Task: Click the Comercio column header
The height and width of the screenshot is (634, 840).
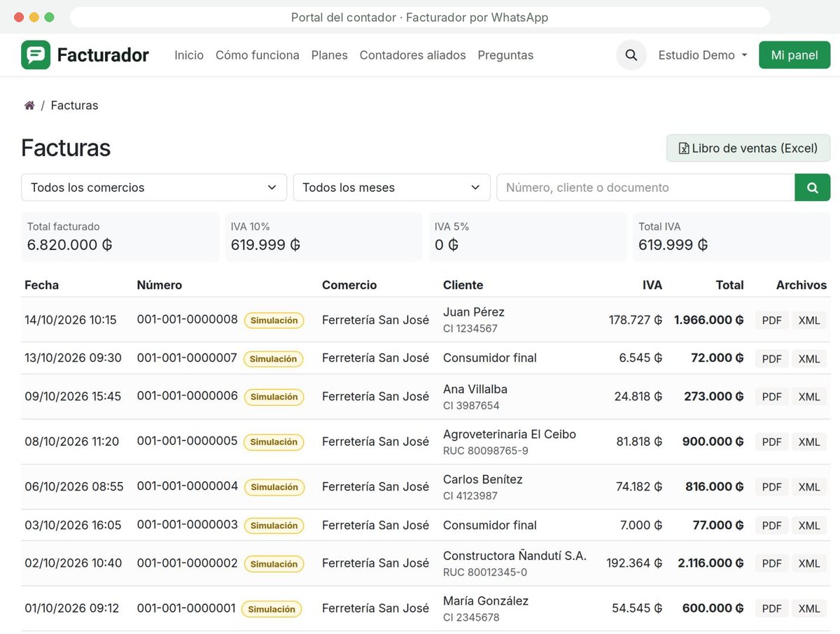Action: [x=349, y=285]
